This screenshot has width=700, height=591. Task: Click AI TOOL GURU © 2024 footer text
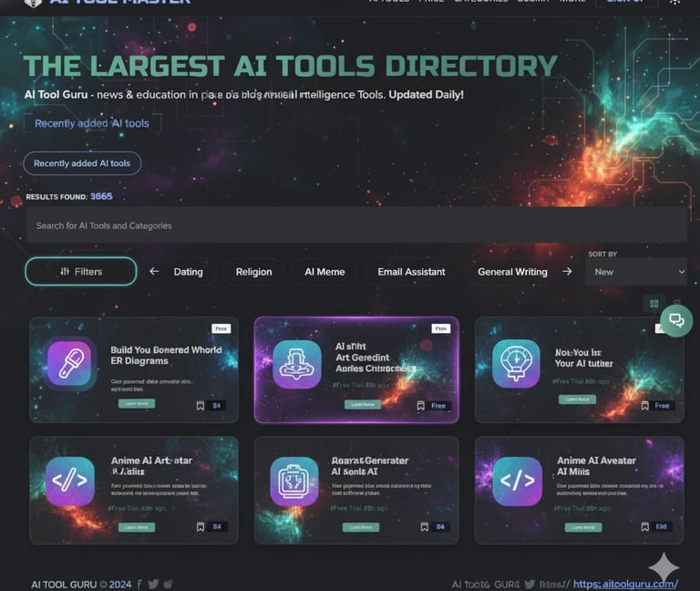[81, 585]
